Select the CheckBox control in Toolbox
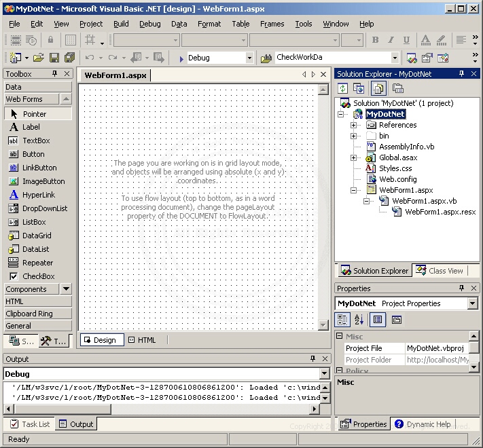 [38, 276]
